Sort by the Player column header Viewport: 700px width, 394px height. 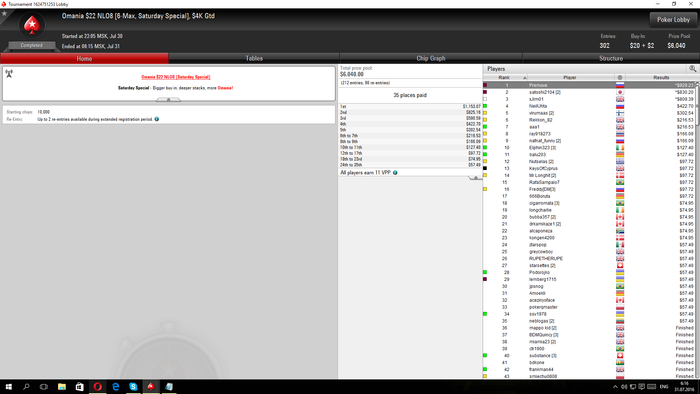pyautogui.click(x=570, y=78)
